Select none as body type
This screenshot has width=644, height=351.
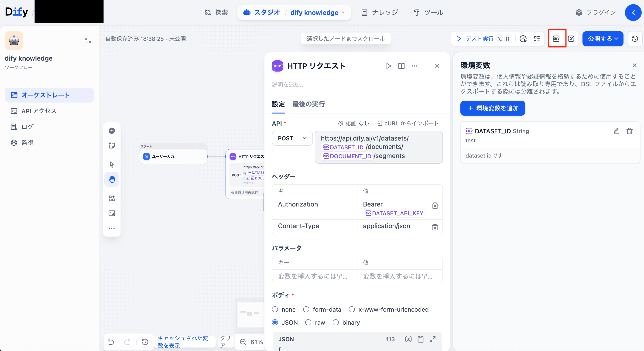point(275,310)
